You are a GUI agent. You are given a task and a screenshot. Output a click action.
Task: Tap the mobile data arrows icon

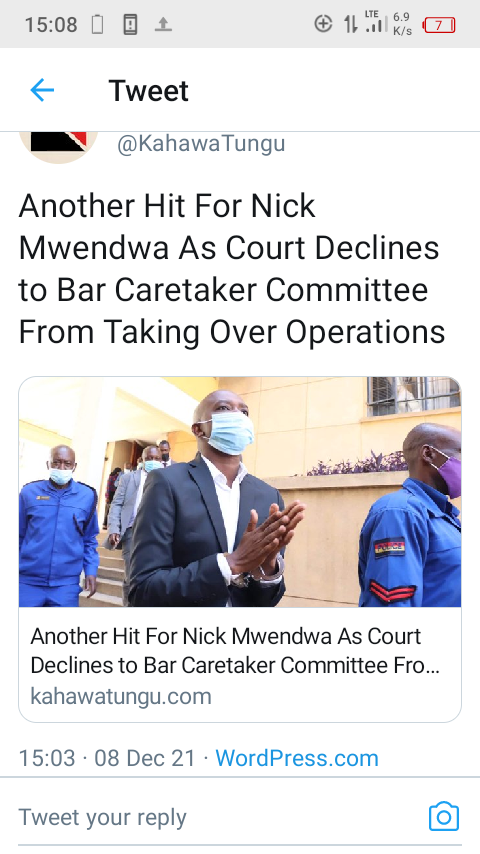350,25
